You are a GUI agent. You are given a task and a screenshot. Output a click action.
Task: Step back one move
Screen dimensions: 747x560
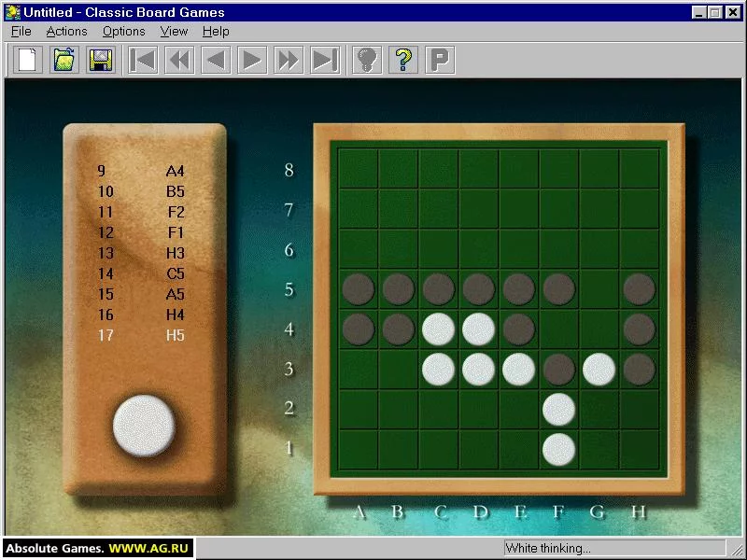click(x=216, y=60)
